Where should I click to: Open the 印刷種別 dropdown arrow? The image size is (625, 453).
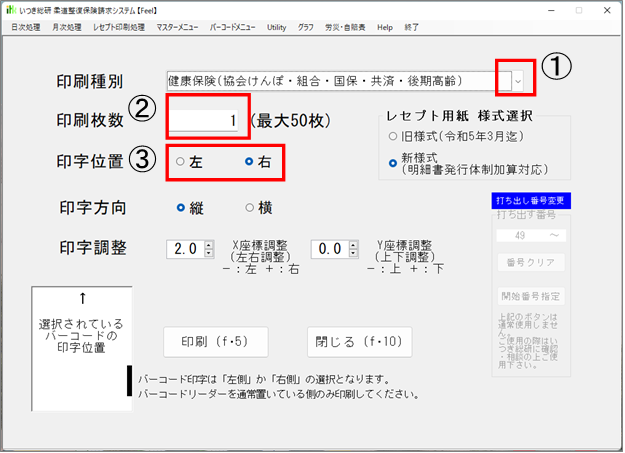517,79
